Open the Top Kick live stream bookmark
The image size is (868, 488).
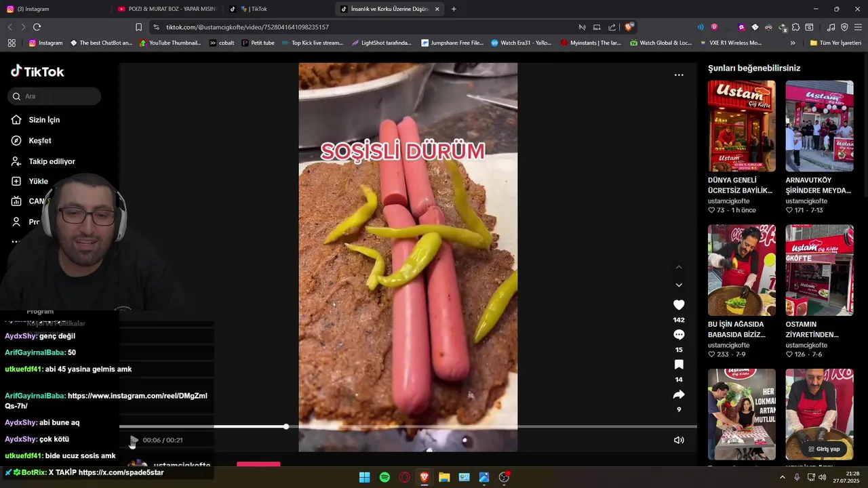312,43
